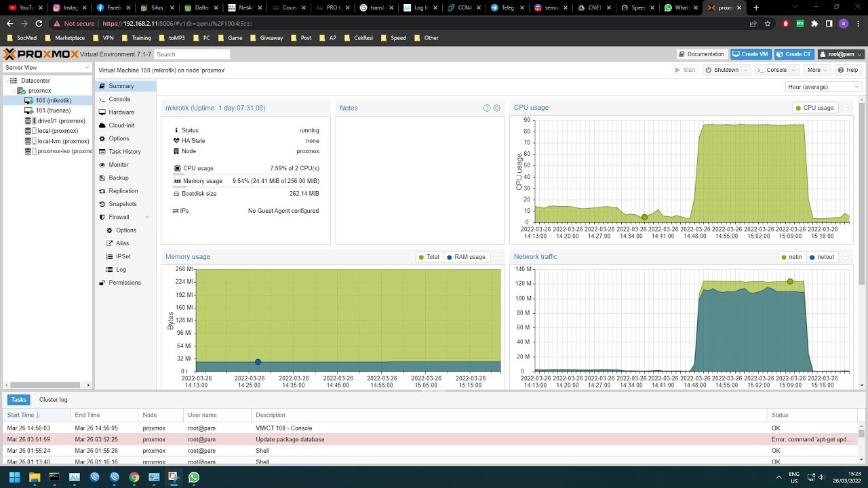This screenshot has width=868, height=488.
Task: Select VM 100 (mikrotik) in the tree
Action: pos(47,100)
